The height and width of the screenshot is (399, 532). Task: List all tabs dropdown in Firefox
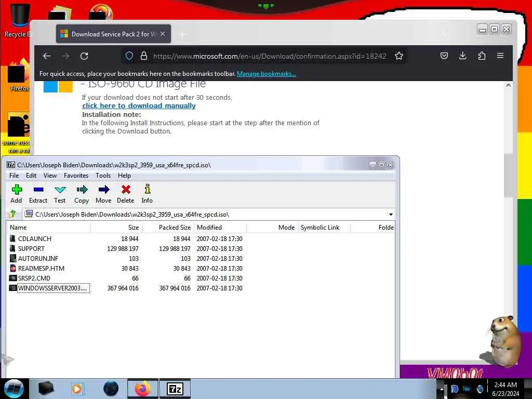(445, 34)
